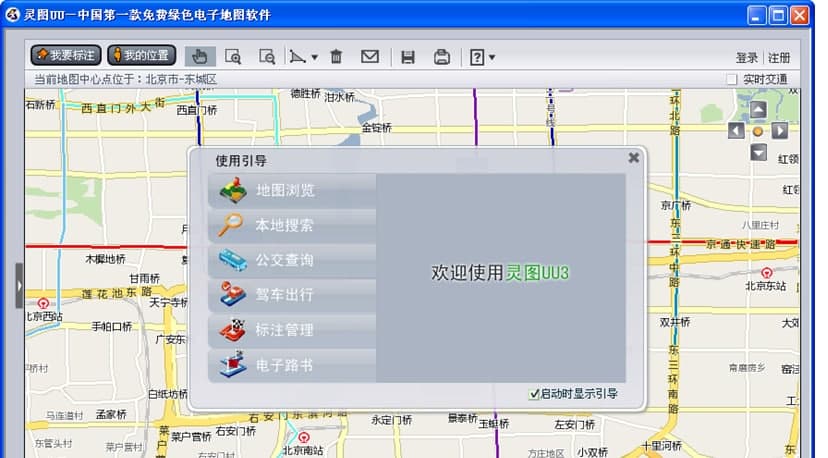Save the map with the floppy disk icon
The height and width of the screenshot is (458, 828).
(408, 56)
